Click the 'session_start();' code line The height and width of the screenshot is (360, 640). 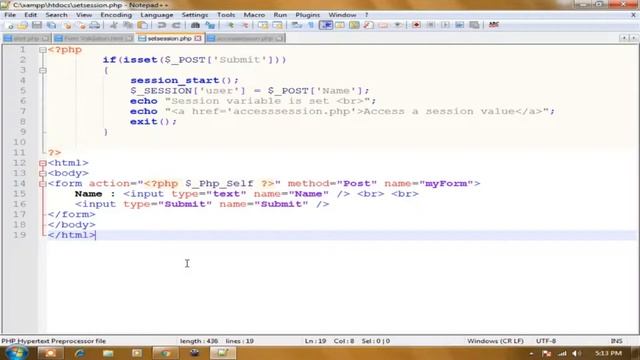click(184, 80)
